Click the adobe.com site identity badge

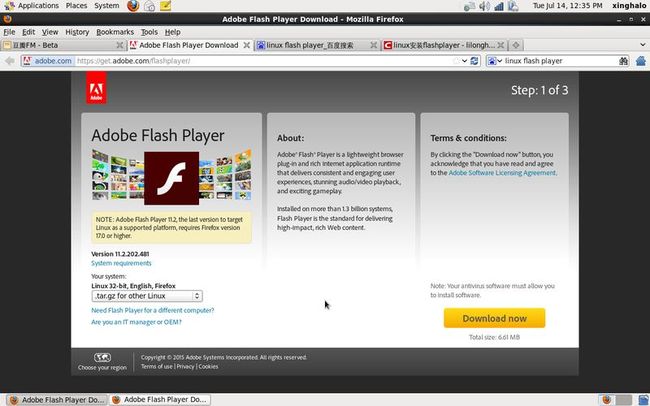[x=48, y=61]
